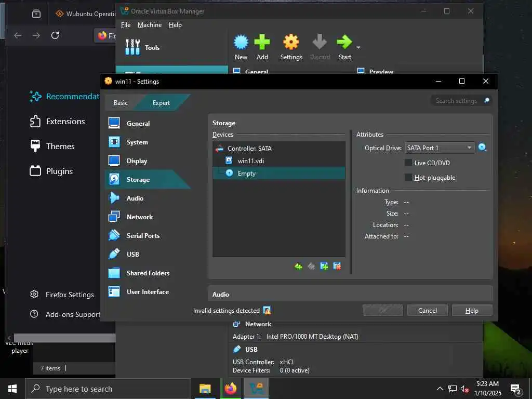Image resolution: width=532 pixels, height=399 pixels.
Task: Click the taskbar search box
Action: pos(108,389)
